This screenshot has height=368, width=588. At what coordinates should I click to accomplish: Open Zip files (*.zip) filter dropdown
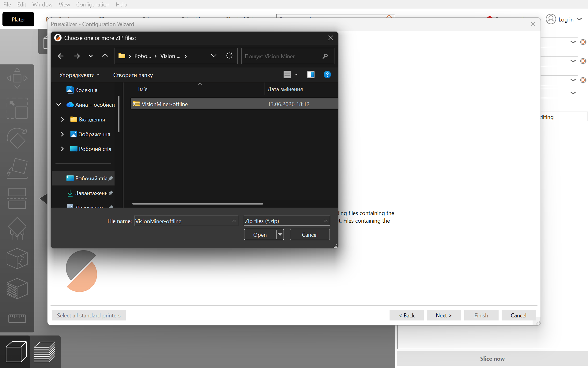pos(326,221)
